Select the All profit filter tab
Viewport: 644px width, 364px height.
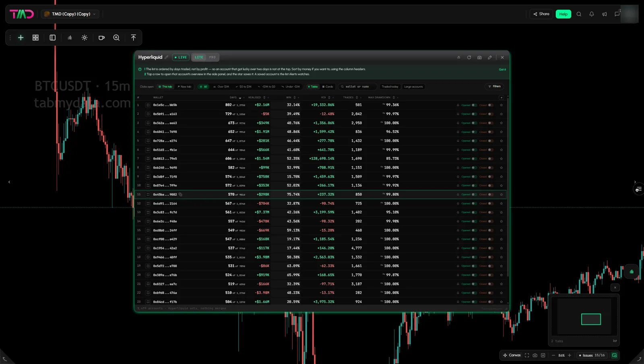[x=203, y=87]
